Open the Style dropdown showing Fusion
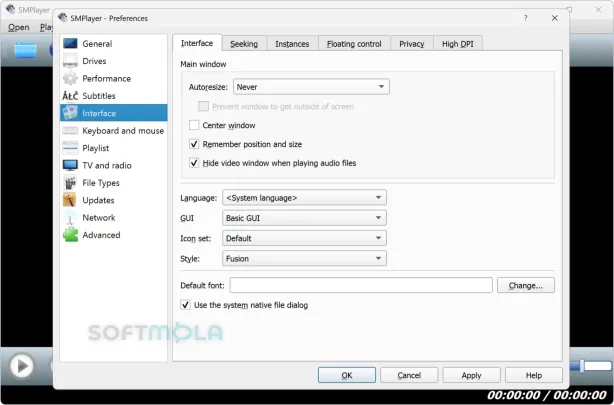The image size is (614, 405). pyautogui.click(x=304, y=259)
